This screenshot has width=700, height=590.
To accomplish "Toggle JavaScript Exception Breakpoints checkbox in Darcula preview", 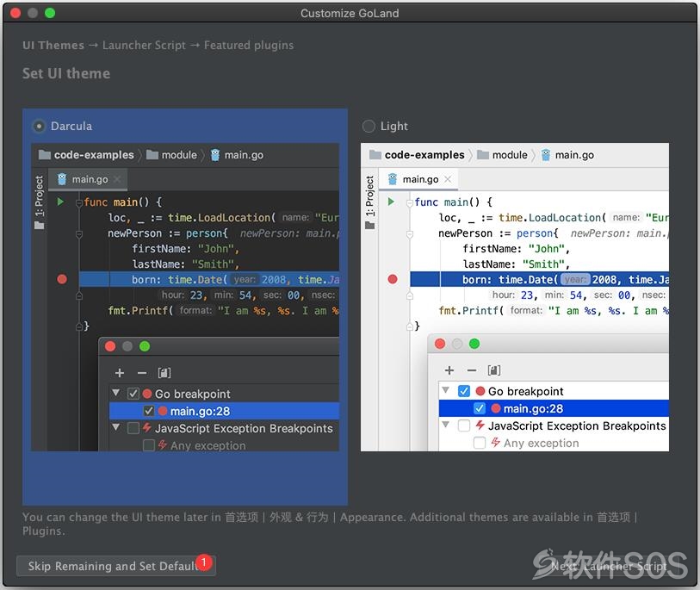I will 133,428.
